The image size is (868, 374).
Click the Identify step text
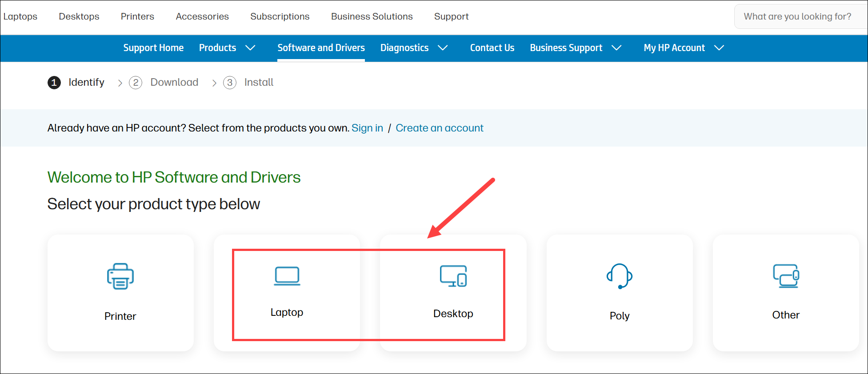pyautogui.click(x=86, y=82)
